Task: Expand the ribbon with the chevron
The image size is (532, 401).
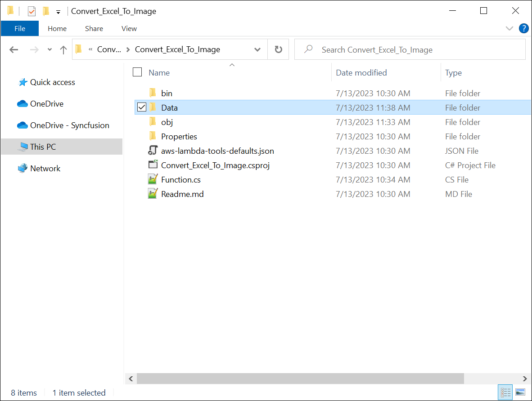Action: [x=509, y=28]
